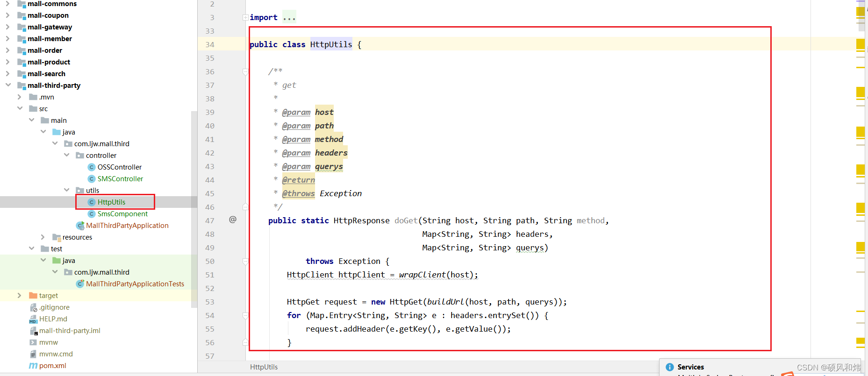Collapse the src folder
Screen dimensions: 868x376
click(20, 108)
